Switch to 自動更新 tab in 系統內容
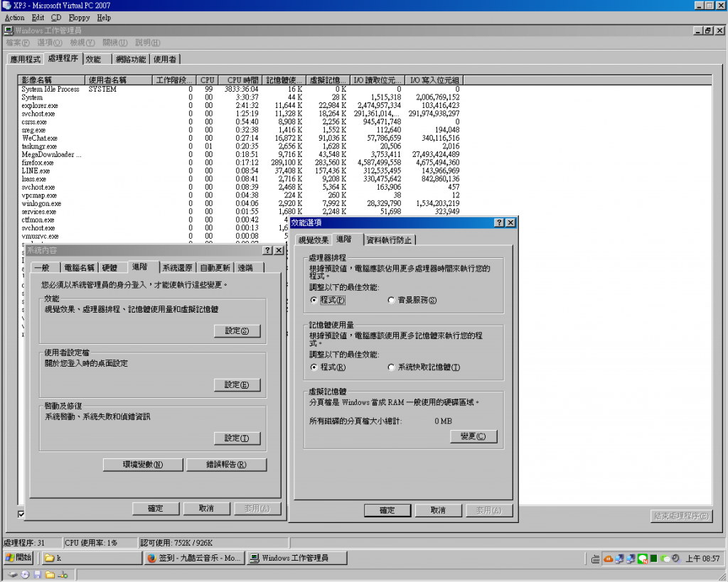 click(x=215, y=268)
